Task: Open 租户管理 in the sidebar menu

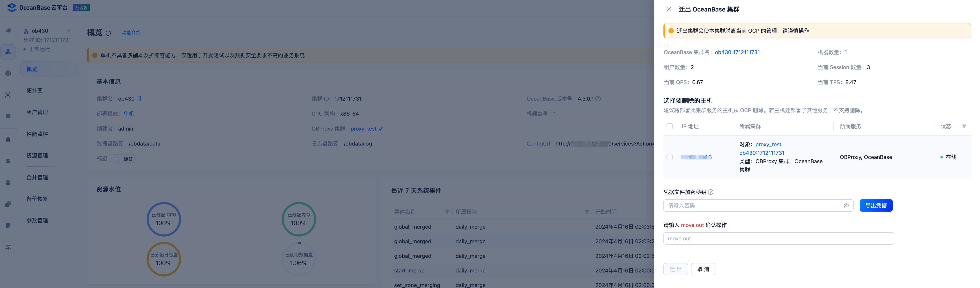Action: coord(37,112)
